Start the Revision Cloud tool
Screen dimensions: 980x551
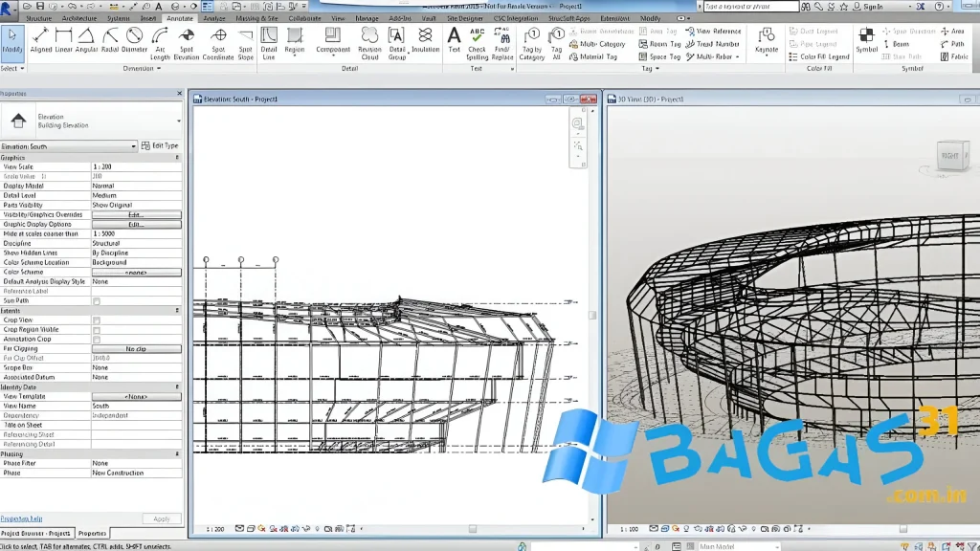(x=369, y=44)
